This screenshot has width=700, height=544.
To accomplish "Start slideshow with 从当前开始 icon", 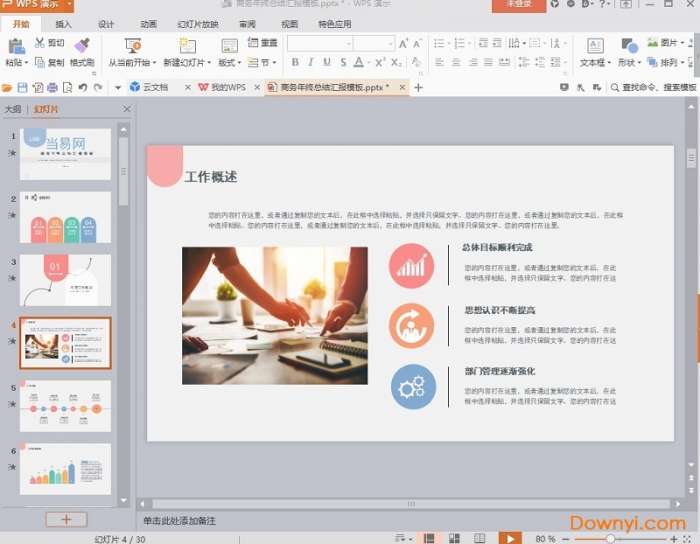I will click(132, 45).
